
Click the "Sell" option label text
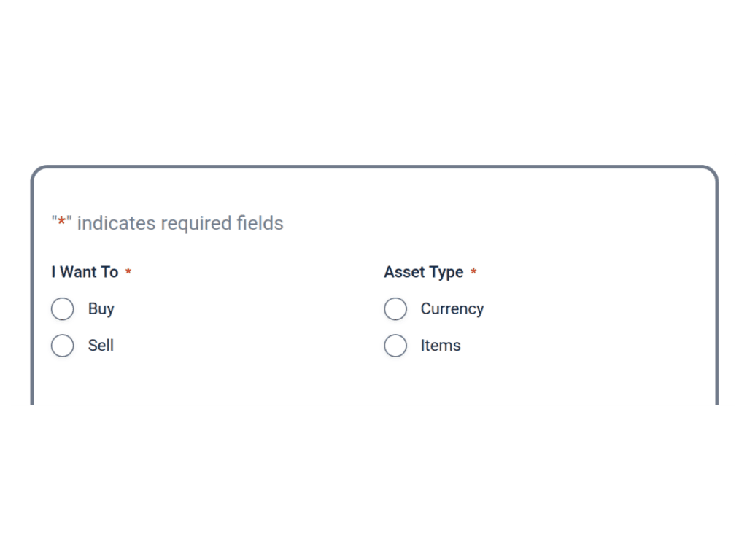click(101, 346)
